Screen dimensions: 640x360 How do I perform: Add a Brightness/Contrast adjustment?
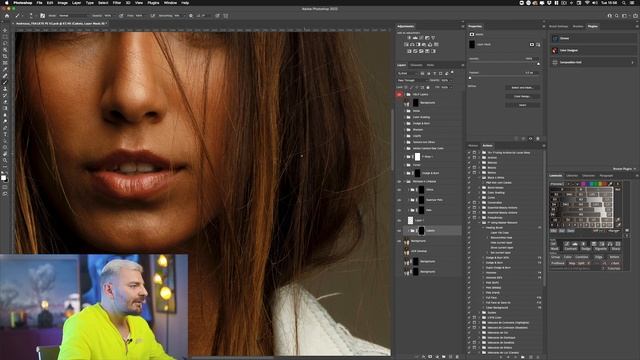click(x=409, y=38)
